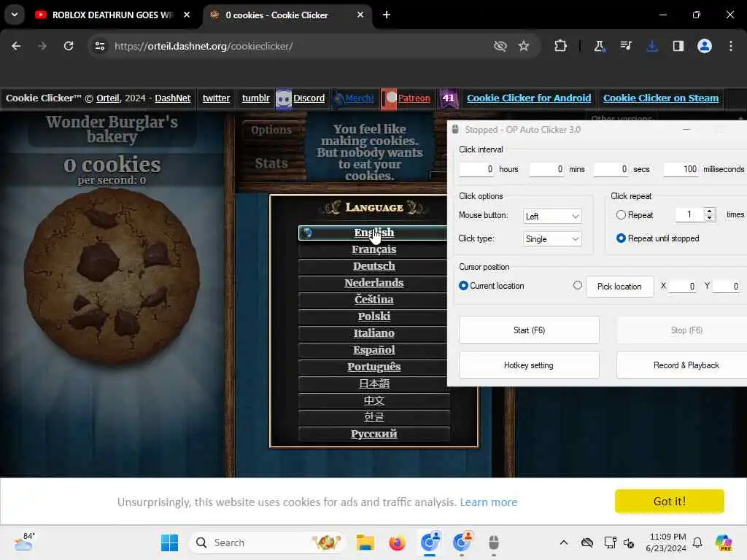Click Start (F6) in Auto Clicker
747x560 pixels.
coord(529,330)
